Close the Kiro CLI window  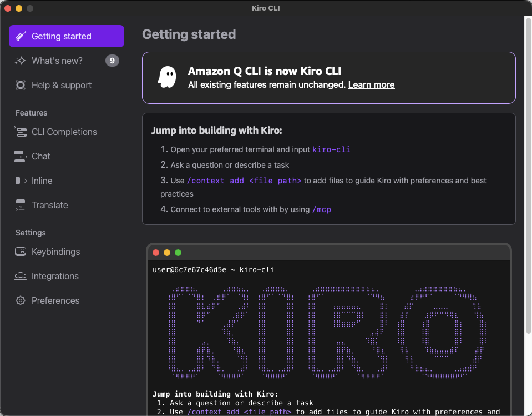click(8, 8)
